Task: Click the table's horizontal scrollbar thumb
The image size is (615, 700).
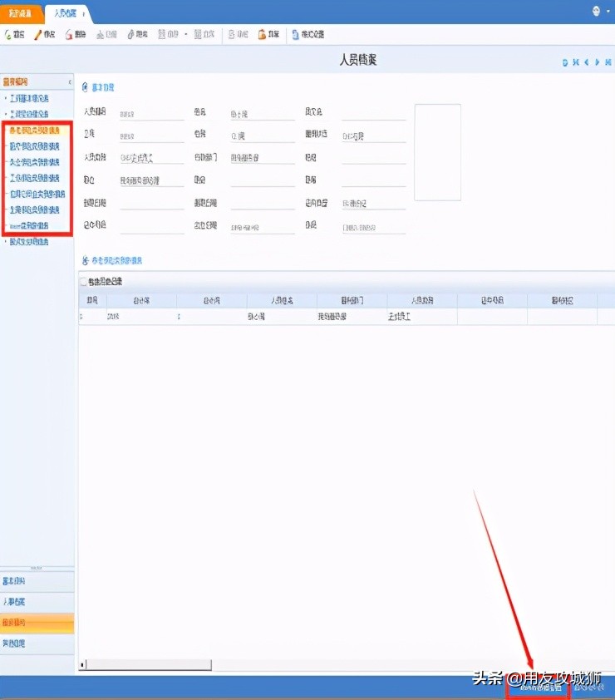Action: (x=149, y=665)
